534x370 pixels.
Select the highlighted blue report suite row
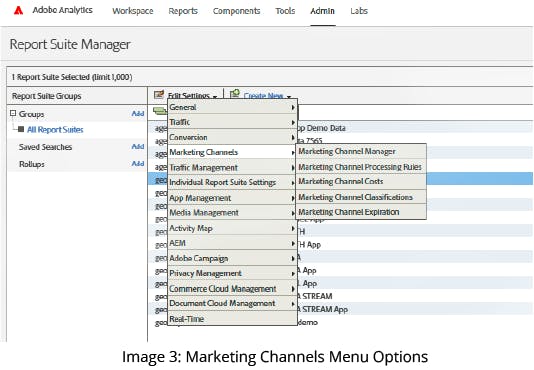pyautogui.click(x=341, y=179)
